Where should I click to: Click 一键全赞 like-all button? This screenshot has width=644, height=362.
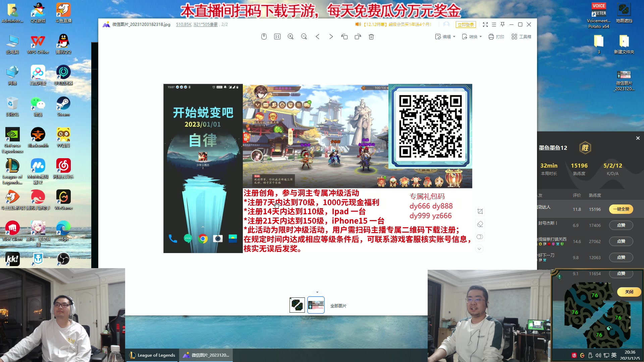click(621, 209)
